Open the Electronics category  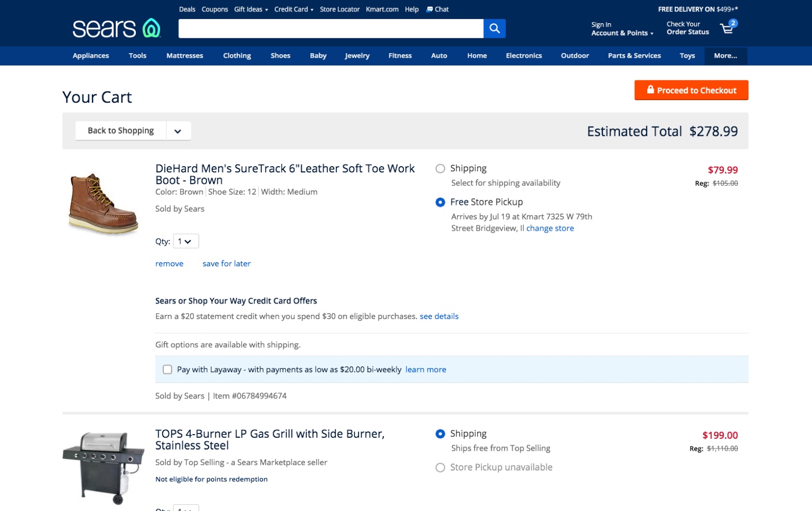pyautogui.click(x=524, y=56)
